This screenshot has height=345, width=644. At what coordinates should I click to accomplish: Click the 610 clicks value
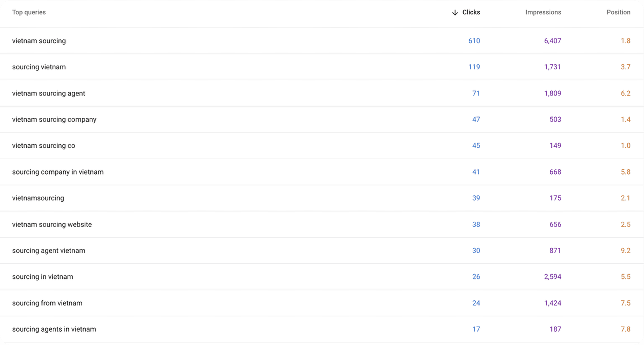(474, 41)
